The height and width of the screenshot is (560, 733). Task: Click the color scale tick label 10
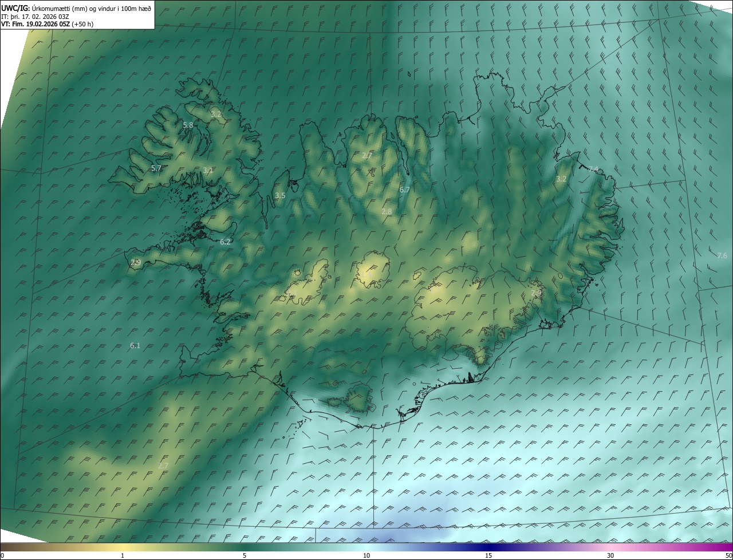pyautogui.click(x=366, y=555)
